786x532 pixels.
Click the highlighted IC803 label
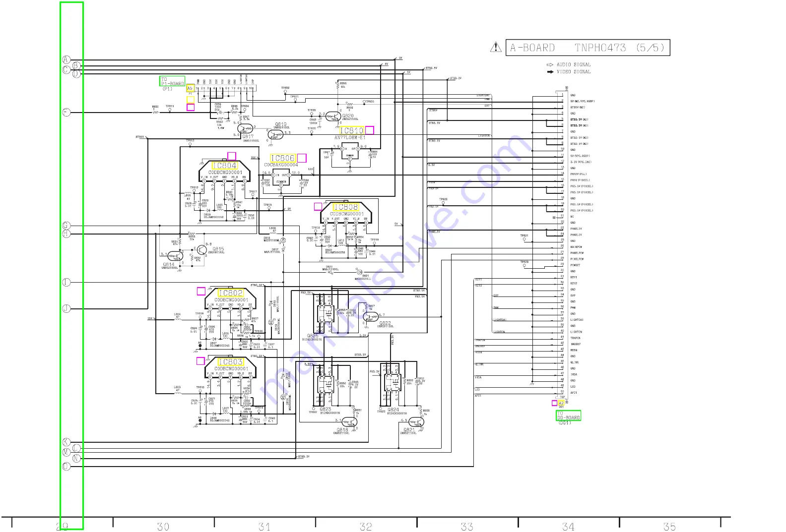click(231, 362)
